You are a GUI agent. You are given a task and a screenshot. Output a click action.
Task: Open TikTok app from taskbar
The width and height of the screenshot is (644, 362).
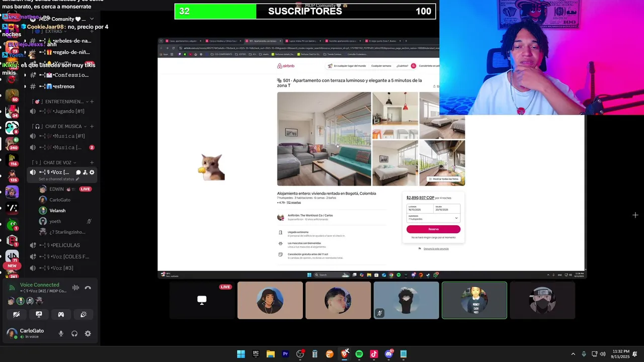point(374,354)
